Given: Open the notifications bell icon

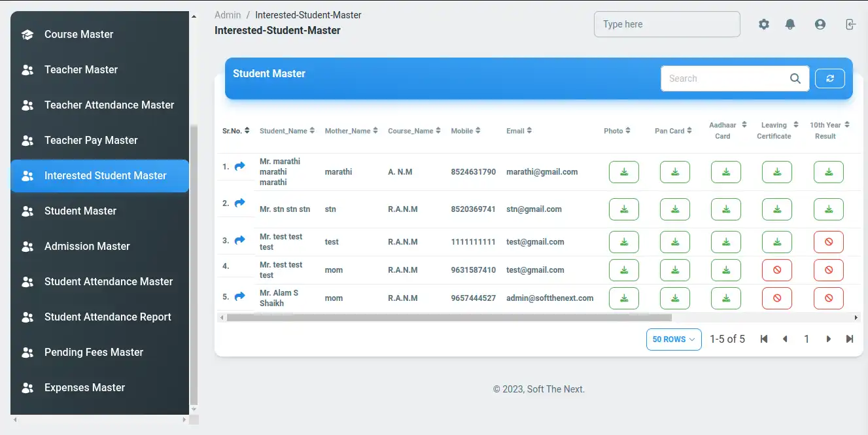Looking at the screenshot, I should click(x=790, y=24).
